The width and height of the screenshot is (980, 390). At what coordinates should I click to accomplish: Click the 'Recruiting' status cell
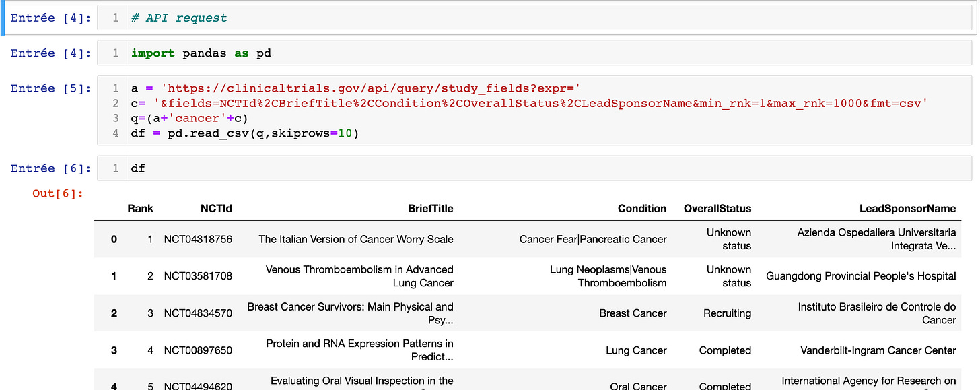727,313
